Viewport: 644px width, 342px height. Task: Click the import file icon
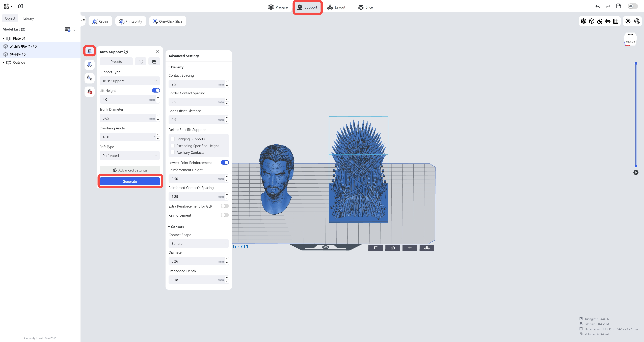pyautogui.click(x=20, y=6)
